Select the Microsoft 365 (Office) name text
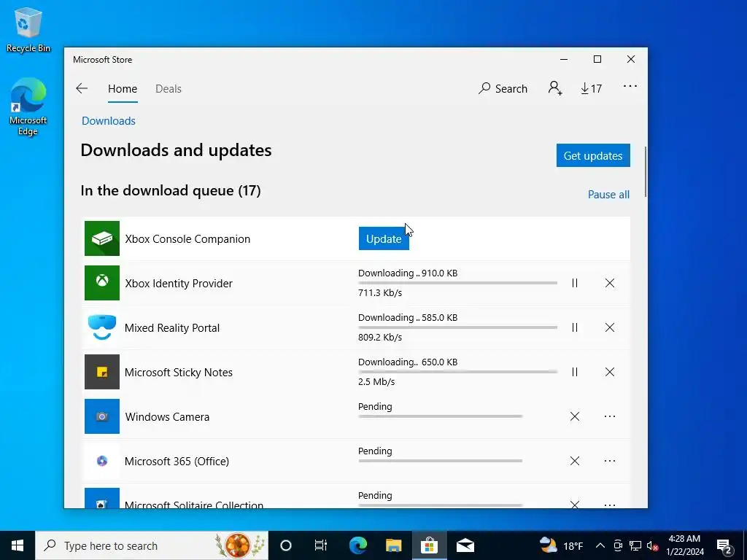 (x=177, y=462)
